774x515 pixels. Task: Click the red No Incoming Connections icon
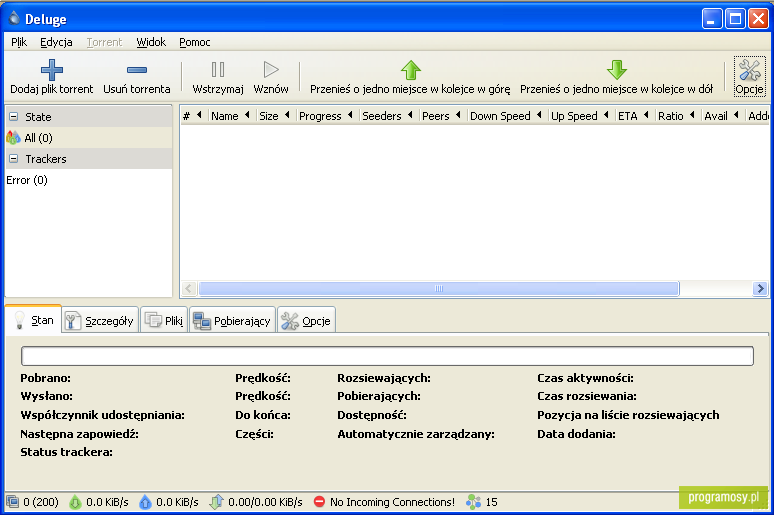319,502
